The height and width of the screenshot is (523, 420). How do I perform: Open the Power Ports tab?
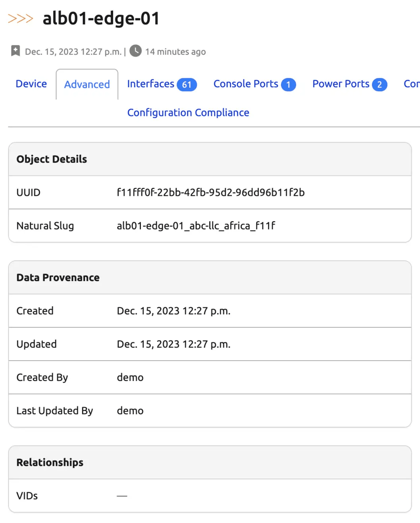tap(341, 84)
